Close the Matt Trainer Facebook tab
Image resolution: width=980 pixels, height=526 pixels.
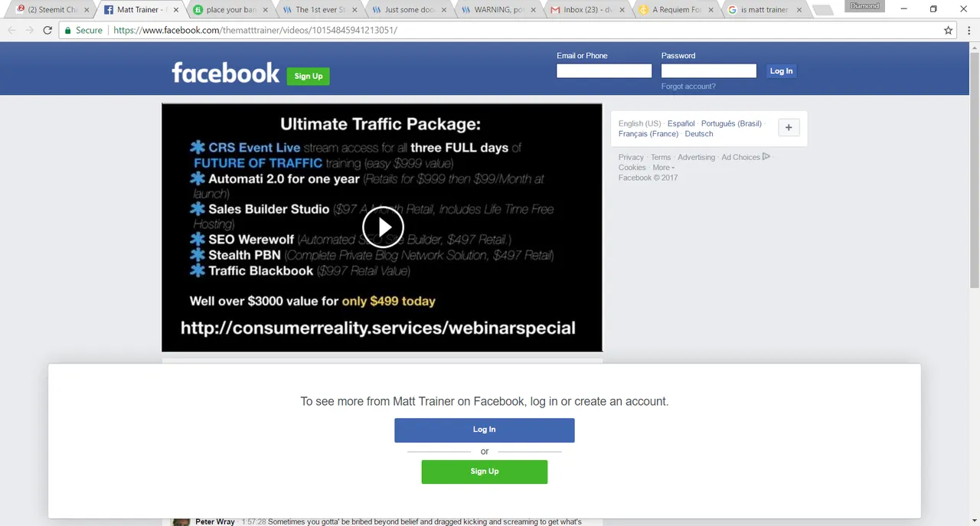pos(177,10)
